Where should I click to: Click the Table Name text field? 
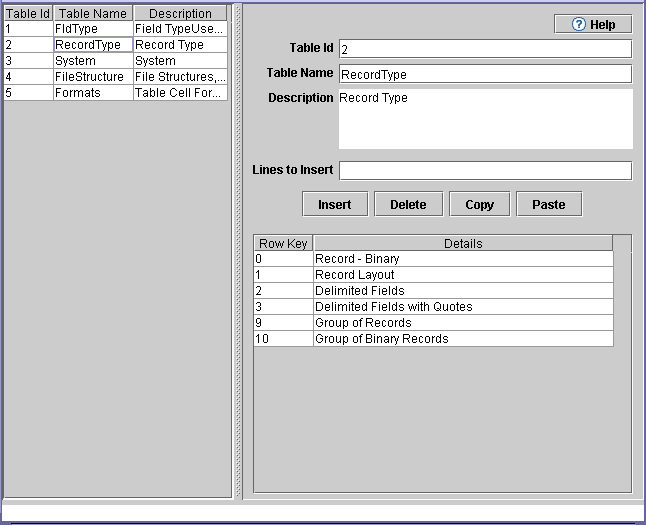(x=485, y=74)
